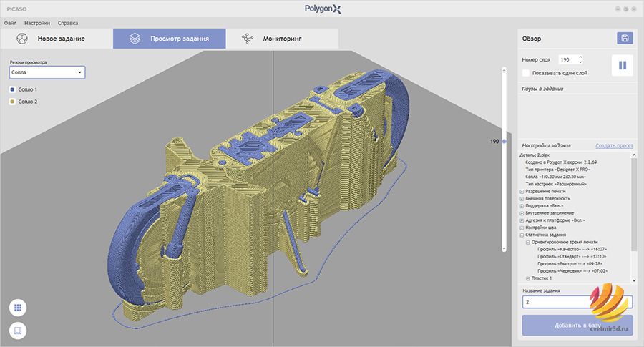
Task: Click the book-shaped round icon
Action: (x=18, y=331)
